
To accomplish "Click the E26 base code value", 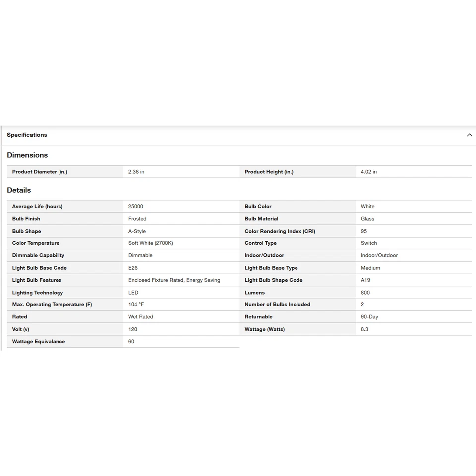I will tap(132, 268).
